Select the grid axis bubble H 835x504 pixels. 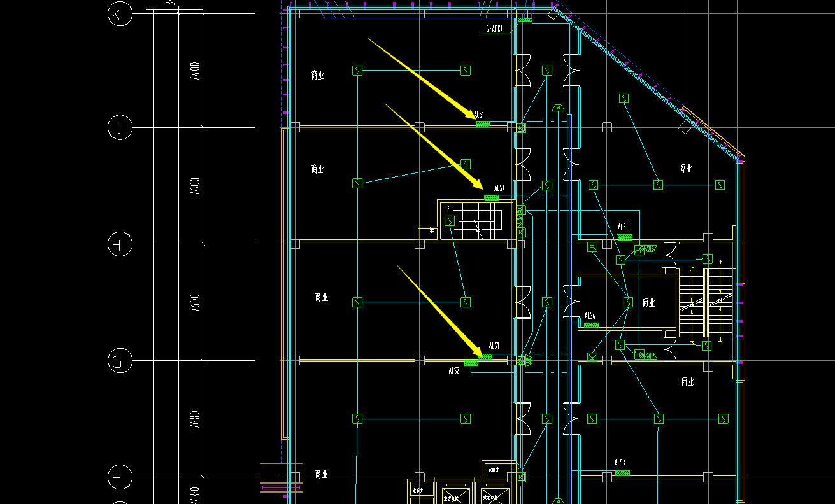[118, 244]
